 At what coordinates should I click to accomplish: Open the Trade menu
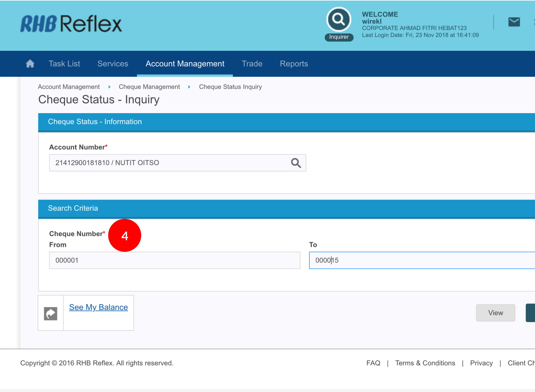point(252,64)
